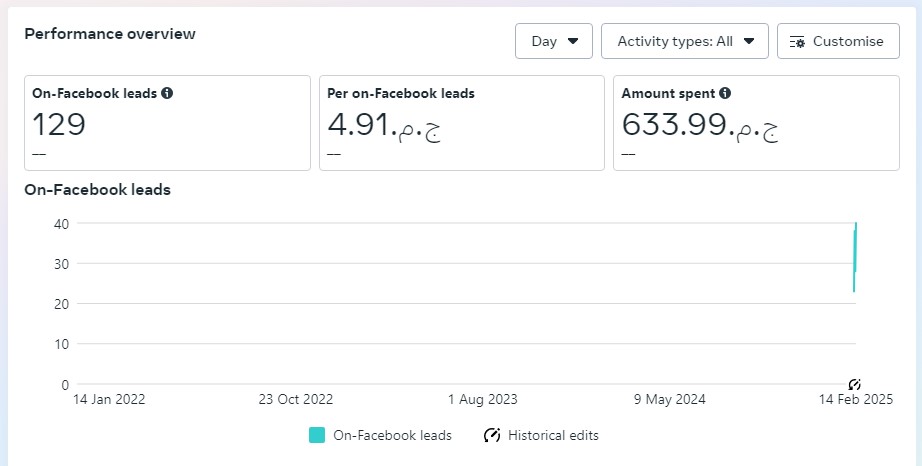
Task: Click the teal data spike in the chart
Action: point(855,257)
